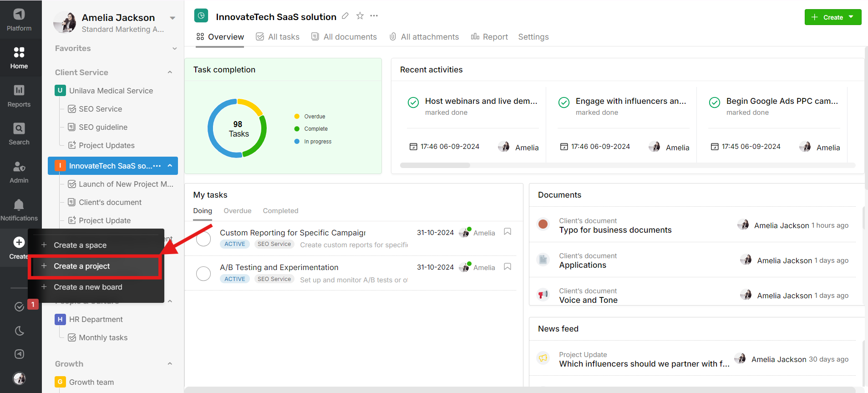This screenshot has width=868, height=393.
Task: Select Create a project menu item
Action: click(95, 266)
